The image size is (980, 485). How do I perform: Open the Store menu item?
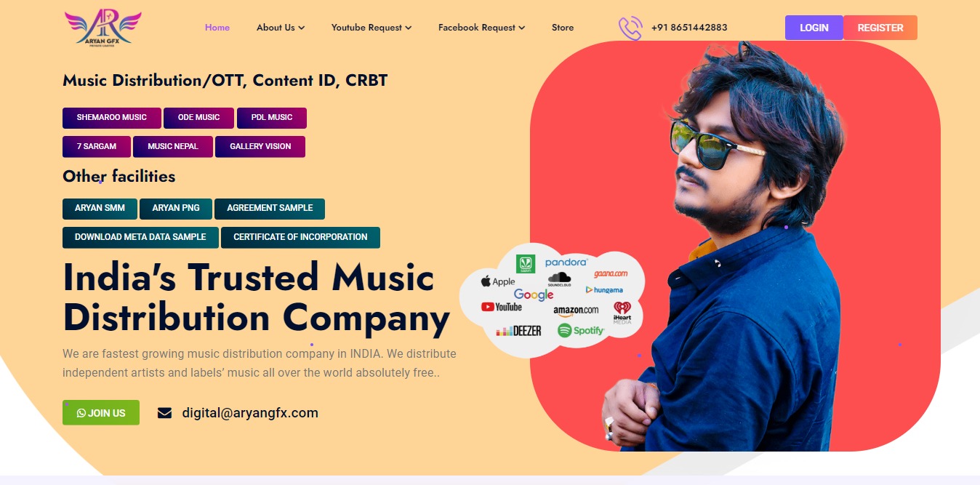[563, 28]
